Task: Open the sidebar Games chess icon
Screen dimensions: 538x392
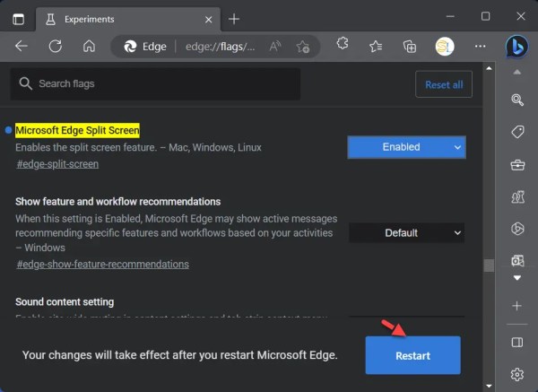Action: (x=517, y=197)
